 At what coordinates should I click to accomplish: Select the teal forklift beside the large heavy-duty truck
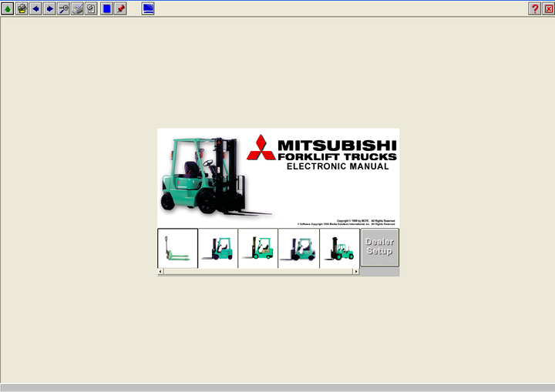pyautogui.click(x=299, y=248)
